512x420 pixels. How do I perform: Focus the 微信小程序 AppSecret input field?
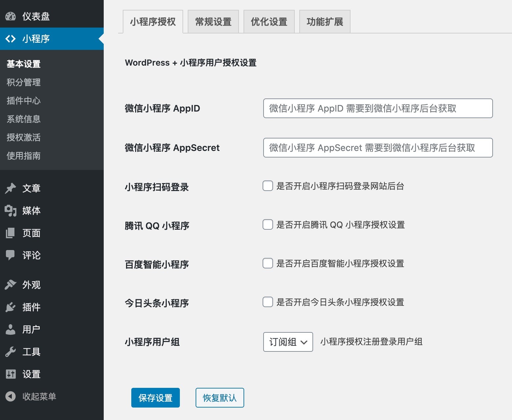coord(378,148)
